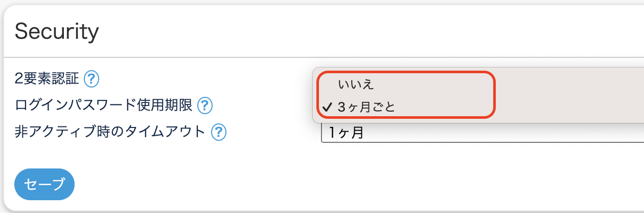Show help for 非アクティブ時のタイムアウト
644x213 pixels.
coord(219,132)
